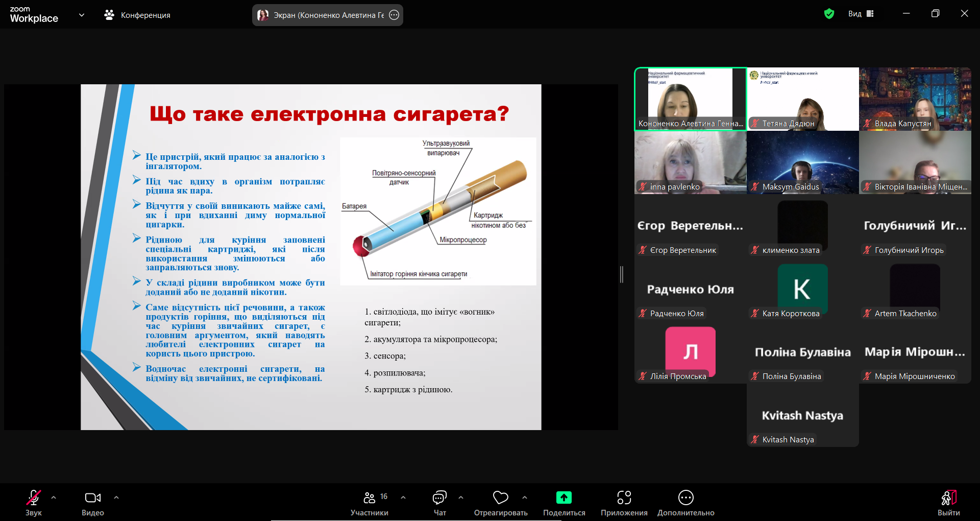
Task: Click muted mic icon beside Вікторія Іванівна Міщенко
Action: pyautogui.click(x=867, y=186)
